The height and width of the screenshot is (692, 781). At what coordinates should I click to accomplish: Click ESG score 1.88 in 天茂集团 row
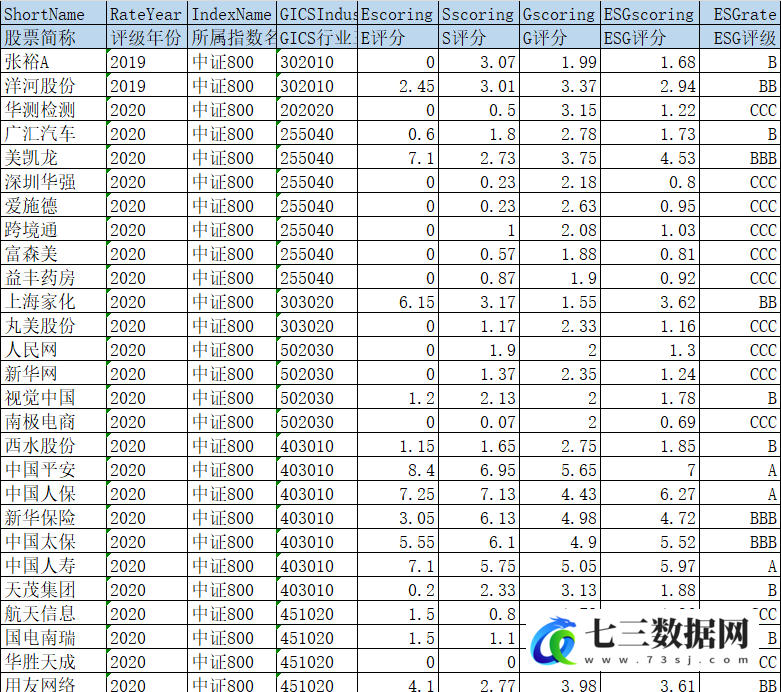pos(650,589)
